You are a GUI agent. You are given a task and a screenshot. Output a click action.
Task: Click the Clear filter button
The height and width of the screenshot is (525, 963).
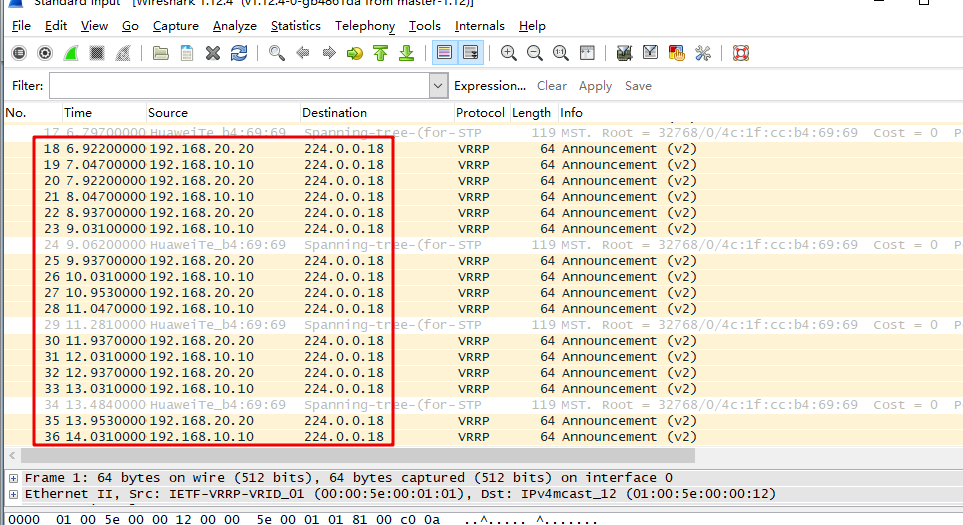552,86
